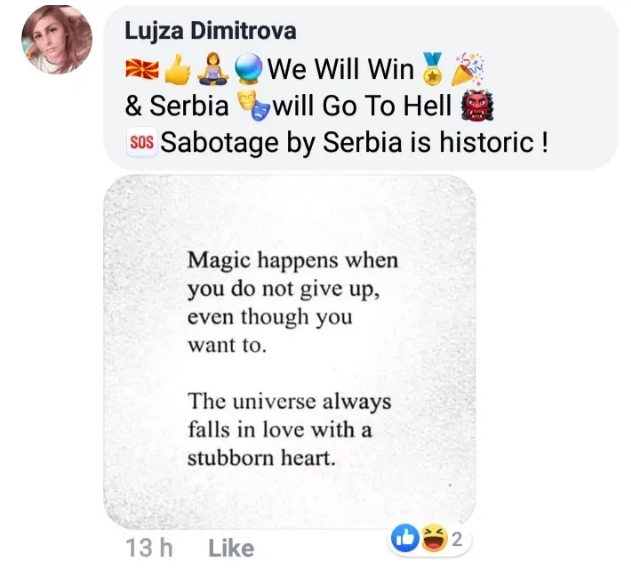This screenshot has width=631, height=568.
Task: Open Lujza Dimitrova's profile picture
Action: point(57,39)
